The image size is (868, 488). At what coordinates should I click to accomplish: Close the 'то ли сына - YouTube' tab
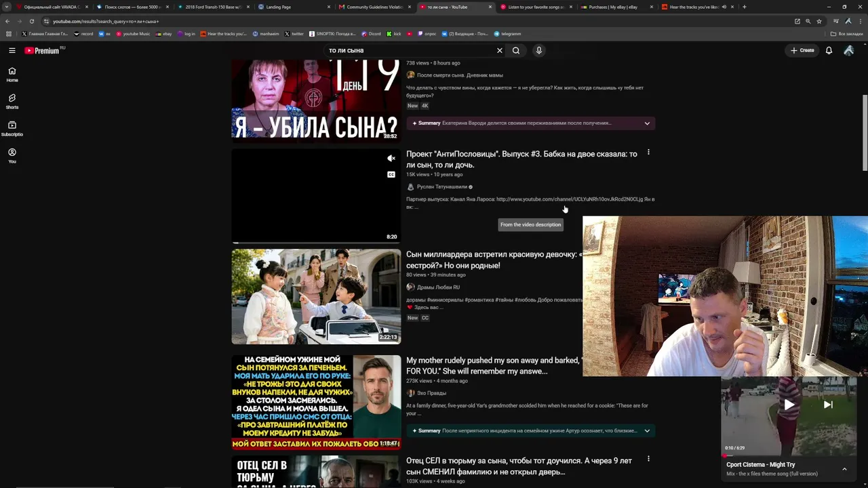tap(490, 7)
